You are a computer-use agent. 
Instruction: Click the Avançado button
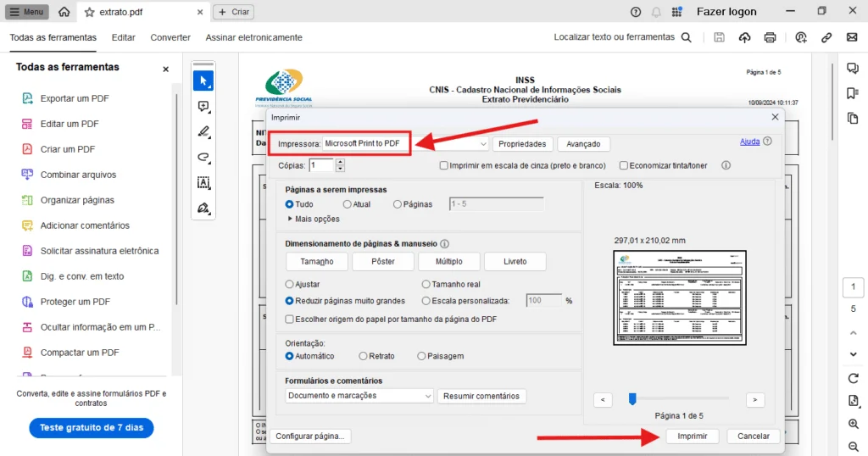(583, 144)
